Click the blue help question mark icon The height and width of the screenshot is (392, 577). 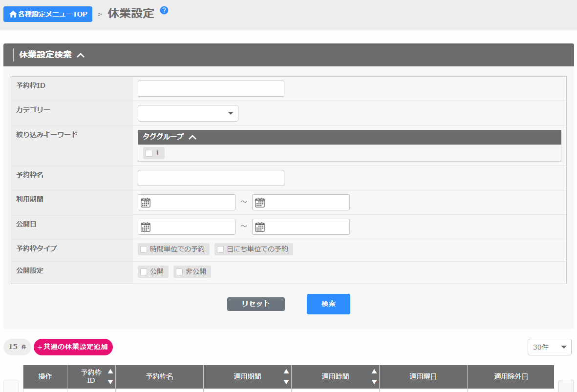point(164,10)
